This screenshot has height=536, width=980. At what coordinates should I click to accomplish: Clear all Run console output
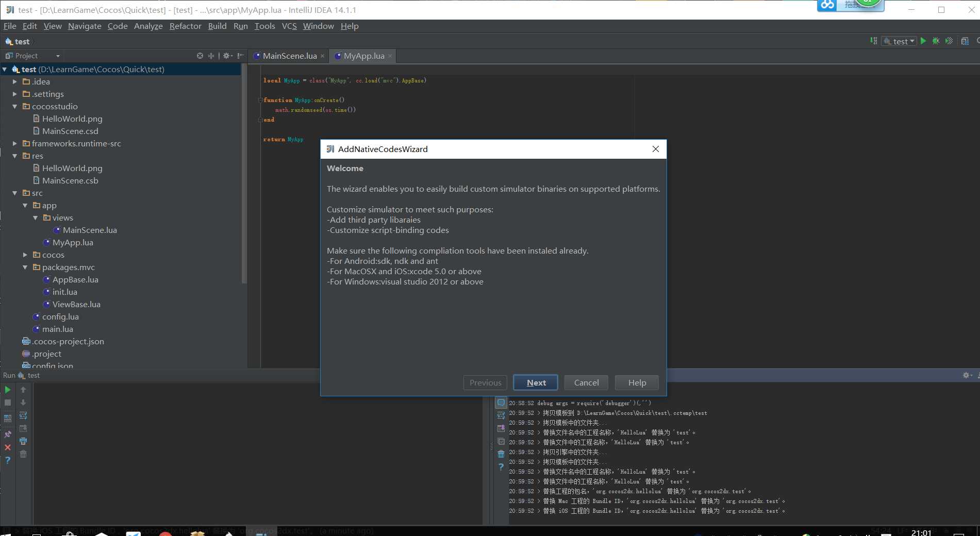[23, 454]
